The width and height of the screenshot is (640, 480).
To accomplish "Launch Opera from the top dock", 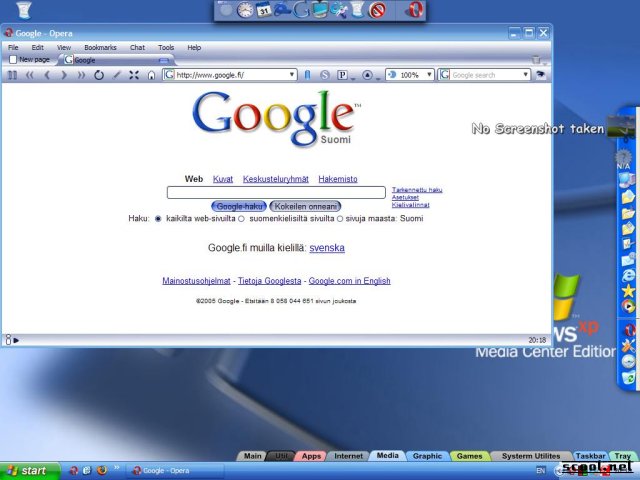I will click(x=414, y=10).
